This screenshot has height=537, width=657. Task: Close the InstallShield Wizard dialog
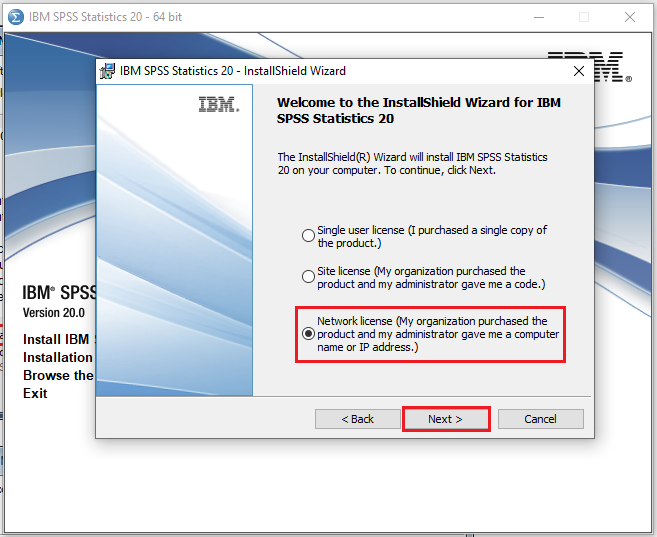578,71
